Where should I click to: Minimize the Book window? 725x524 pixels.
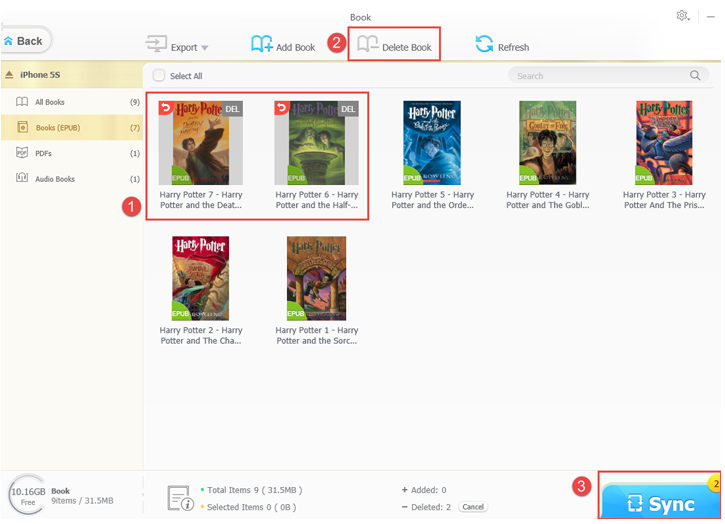711,17
